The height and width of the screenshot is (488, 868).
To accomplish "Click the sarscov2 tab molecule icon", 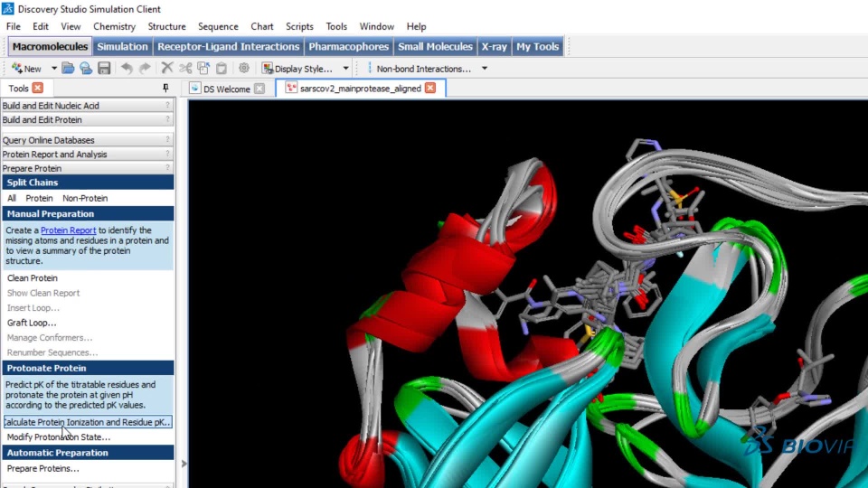I will point(291,88).
